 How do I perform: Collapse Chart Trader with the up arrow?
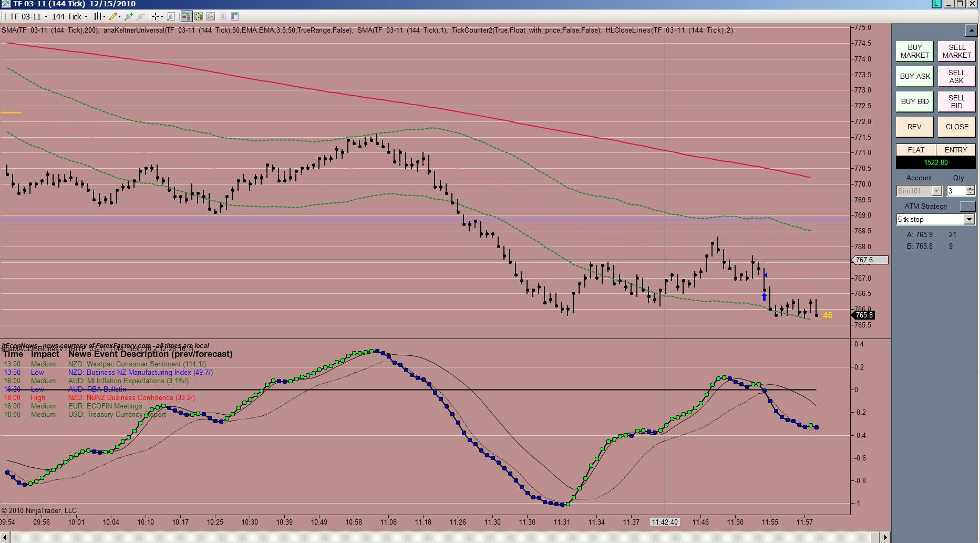pos(971,30)
